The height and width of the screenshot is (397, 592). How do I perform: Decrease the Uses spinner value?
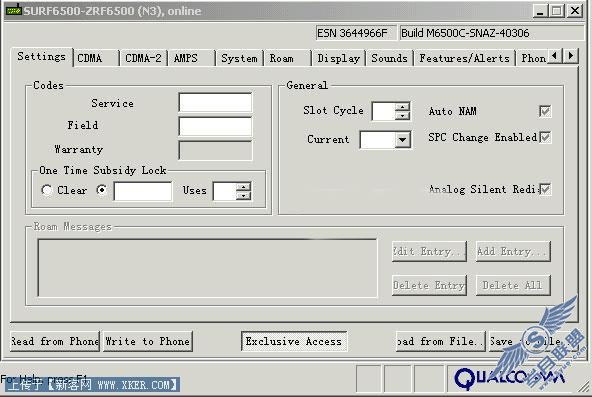click(x=244, y=195)
